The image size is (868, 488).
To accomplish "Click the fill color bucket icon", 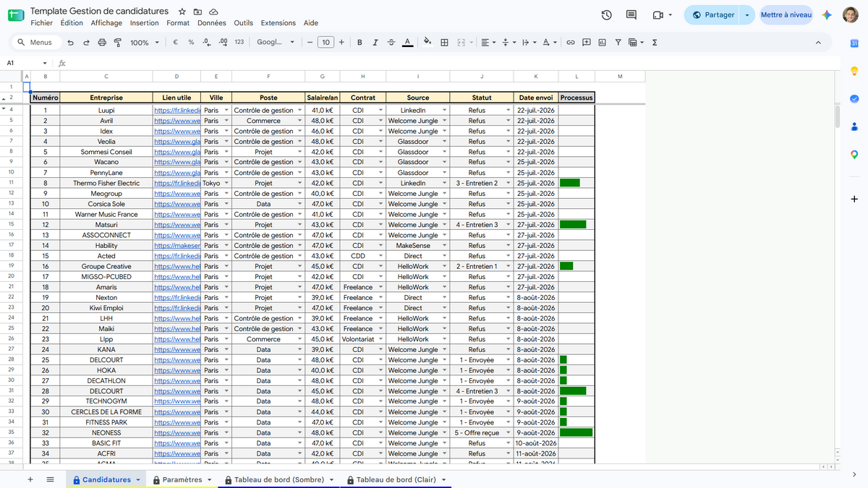I will [x=427, y=43].
